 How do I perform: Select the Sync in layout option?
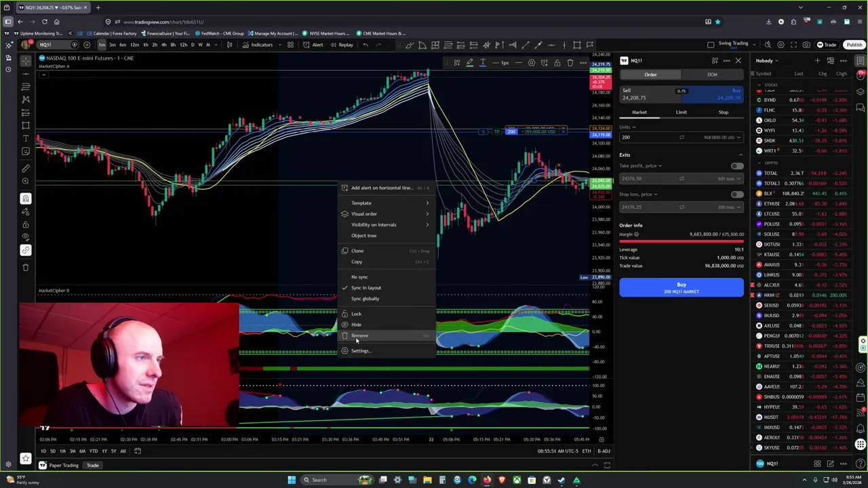387,287
